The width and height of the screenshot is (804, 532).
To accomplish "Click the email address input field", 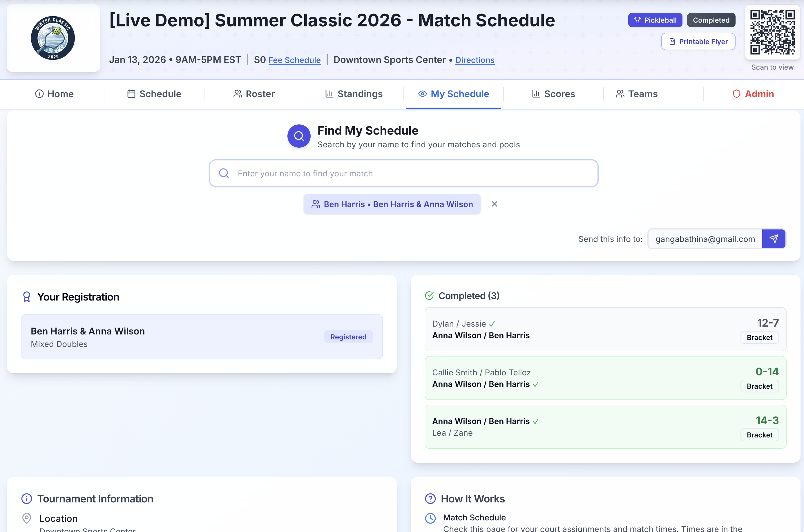I will pyautogui.click(x=705, y=239).
